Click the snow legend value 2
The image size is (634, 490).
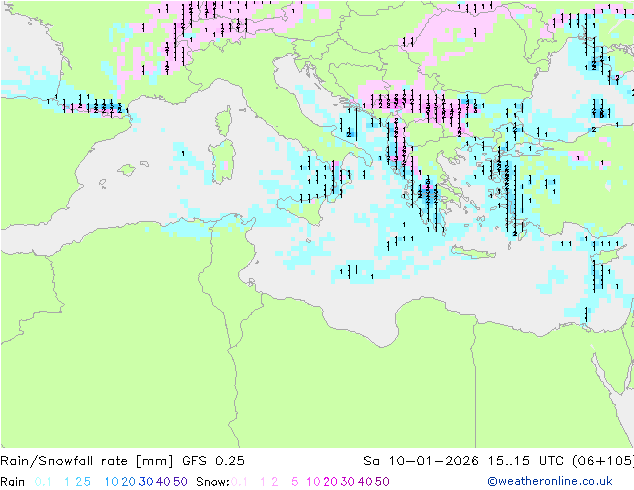click(x=275, y=482)
